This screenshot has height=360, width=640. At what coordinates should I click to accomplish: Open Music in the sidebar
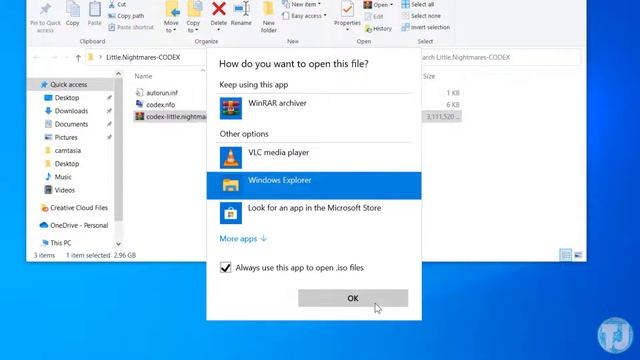pyautogui.click(x=63, y=177)
